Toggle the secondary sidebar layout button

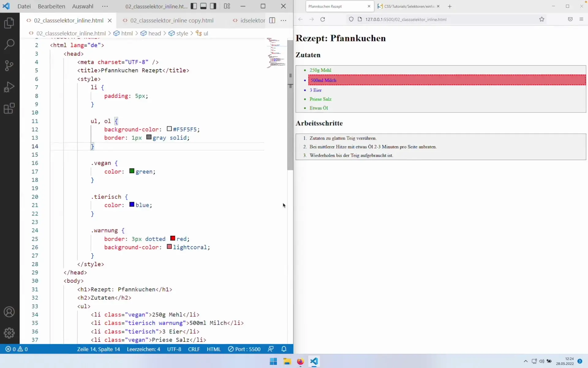click(213, 6)
